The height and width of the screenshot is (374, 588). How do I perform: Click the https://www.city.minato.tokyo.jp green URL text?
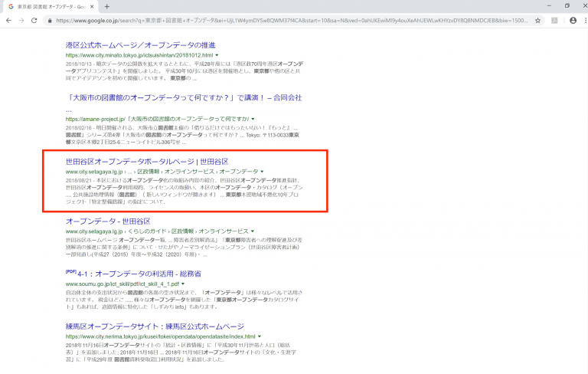[139, 55]
